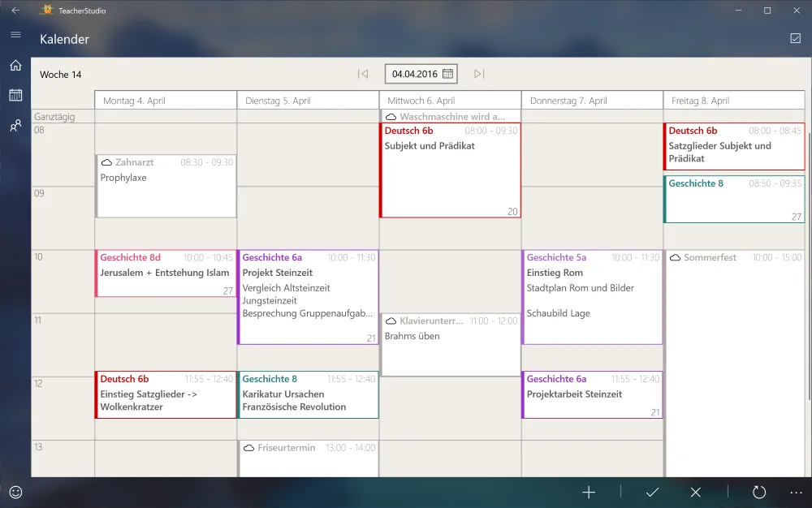This screenshot has height=508, width=812.
Task: Select Freitag 8. April column header
Action: tap(734, 101)
